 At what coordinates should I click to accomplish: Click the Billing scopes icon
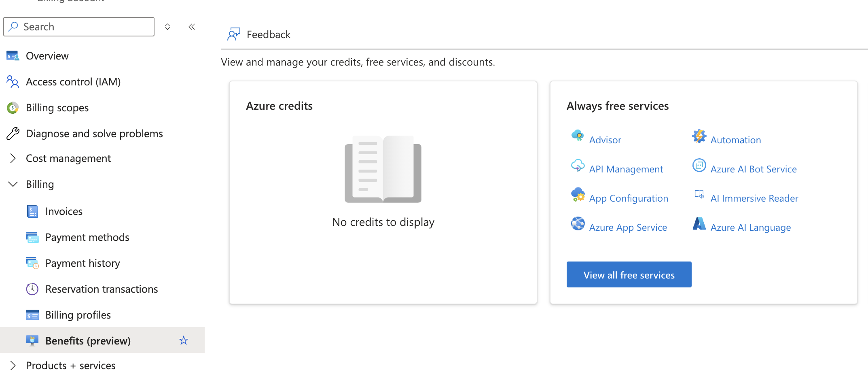pos(13,108)
